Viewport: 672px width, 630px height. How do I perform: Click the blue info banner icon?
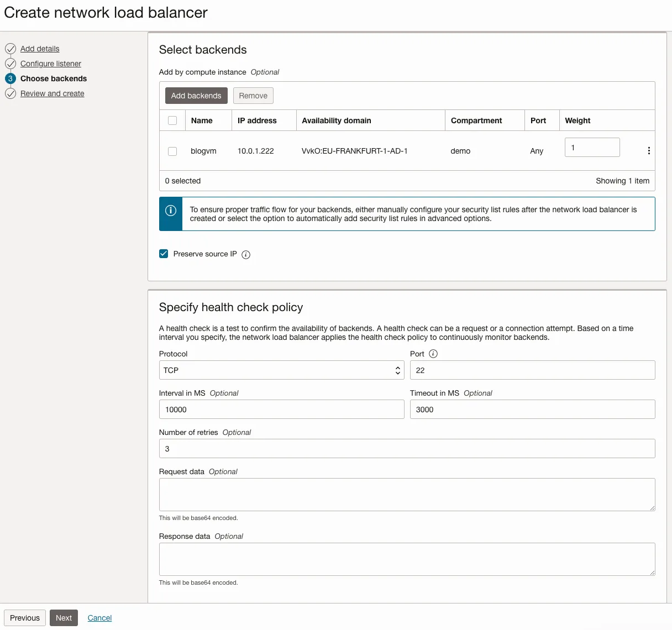(x=171, y=210)
